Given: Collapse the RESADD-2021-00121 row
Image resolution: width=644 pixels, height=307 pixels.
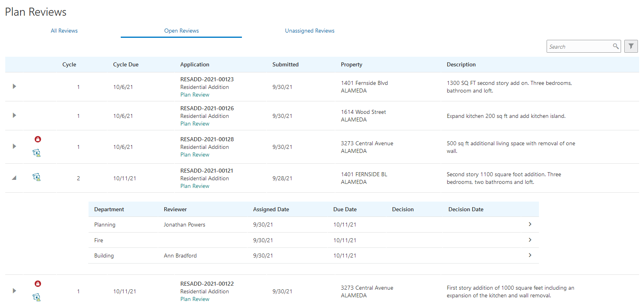Looking at the screenshot, I should pos(14,178).
